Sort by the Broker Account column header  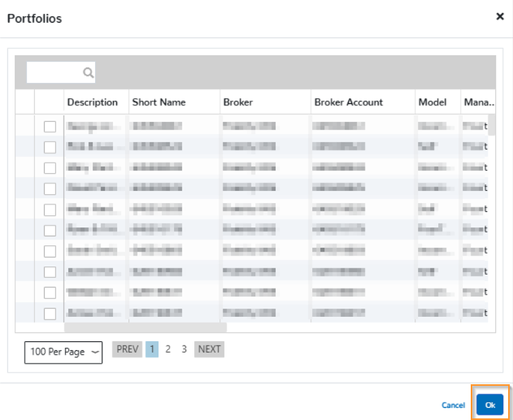[349, 102]
